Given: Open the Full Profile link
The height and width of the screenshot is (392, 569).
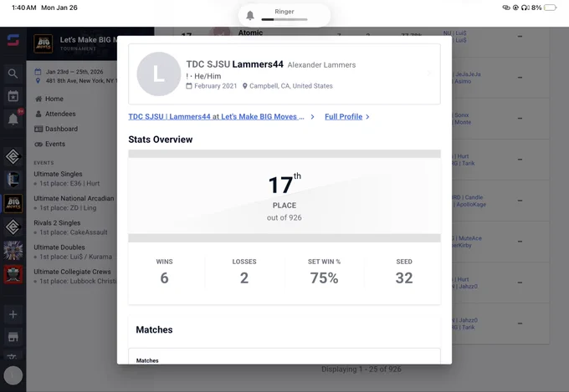Looking at the screenshot, I should (343, 117).
